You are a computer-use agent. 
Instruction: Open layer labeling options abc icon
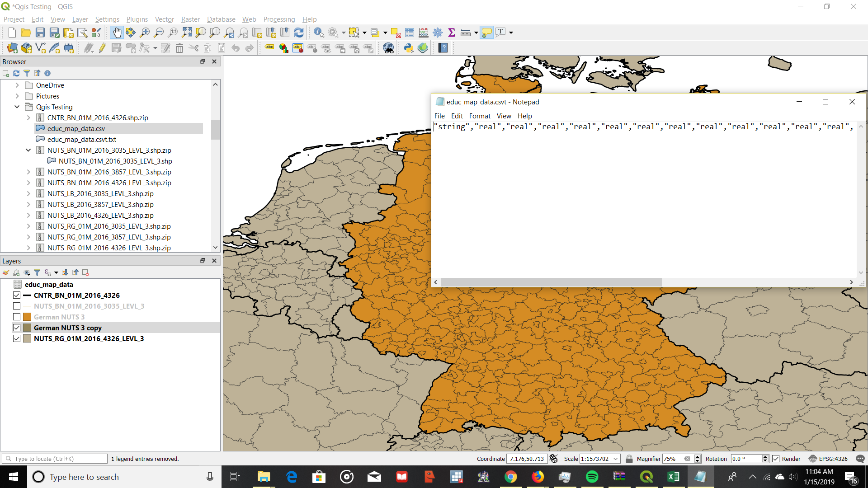(269, 48)
